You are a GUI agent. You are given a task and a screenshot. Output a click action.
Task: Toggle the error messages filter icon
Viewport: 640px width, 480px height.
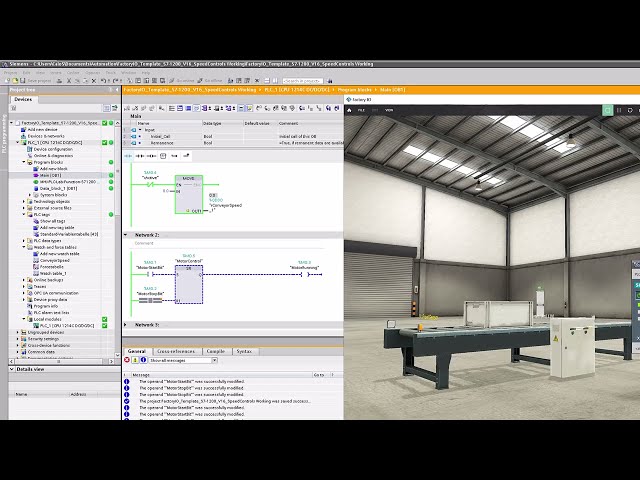tap(127, 360)
